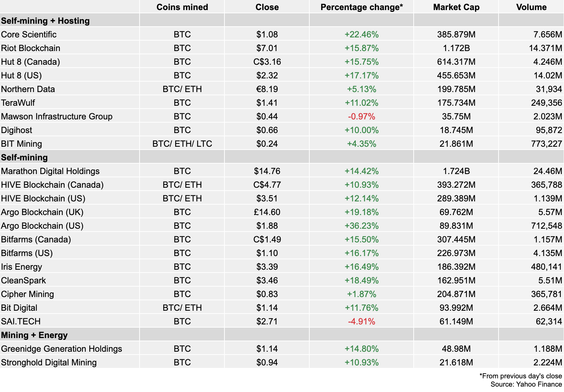Click the Percentage change column header
This screenshot has width=564, height=392.
361,7
